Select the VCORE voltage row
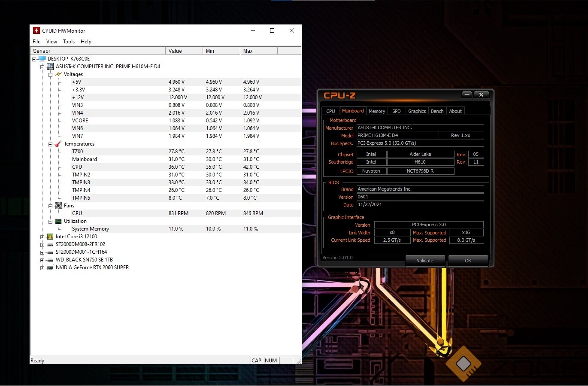This screenshot has width=588, height=386. tap(186, 121)
